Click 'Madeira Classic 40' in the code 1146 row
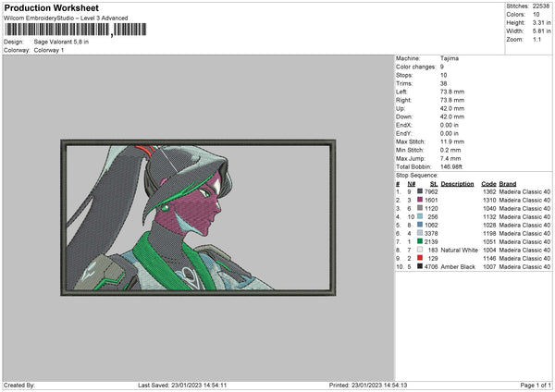 (524, 258)
